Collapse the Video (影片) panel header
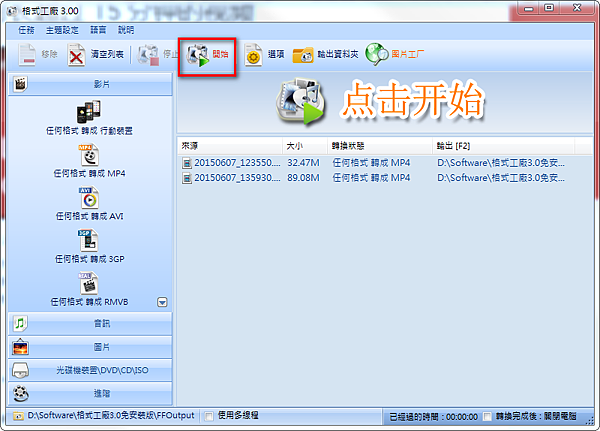The image size is (600, 431). coord(90,84)
